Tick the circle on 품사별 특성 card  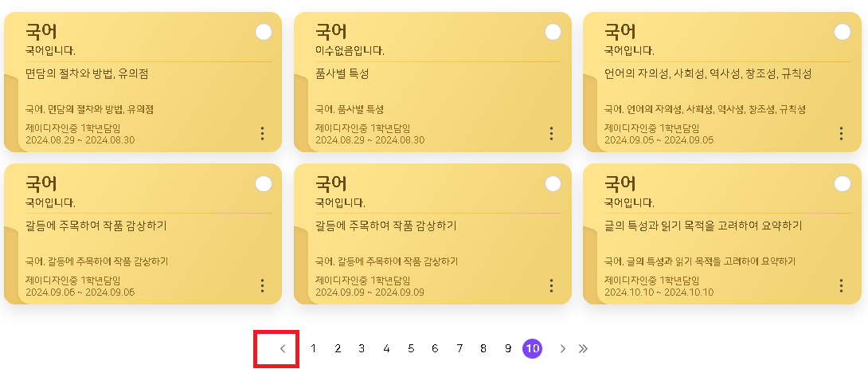pyautogui.click(x=553, y=32)
